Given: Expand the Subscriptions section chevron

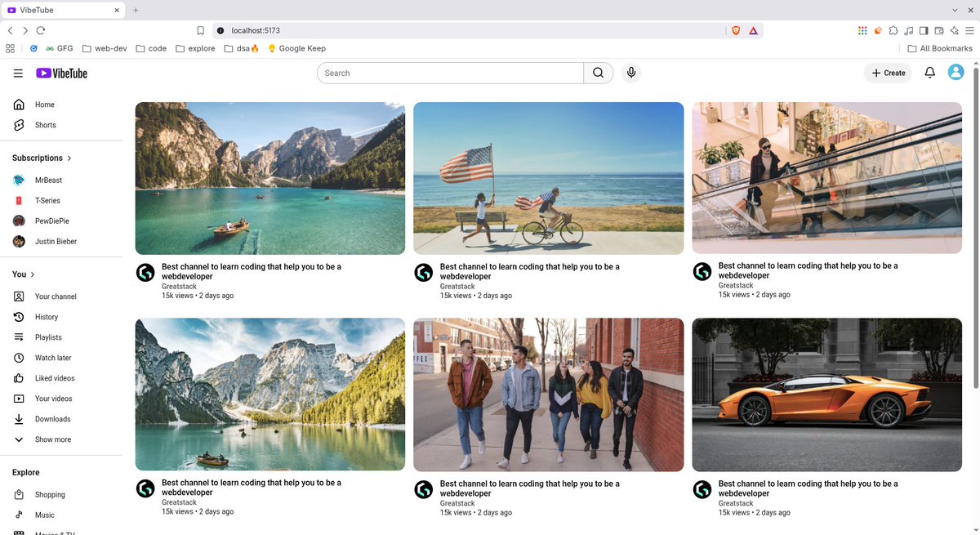Looking at the screenshot, I should 69,158.
